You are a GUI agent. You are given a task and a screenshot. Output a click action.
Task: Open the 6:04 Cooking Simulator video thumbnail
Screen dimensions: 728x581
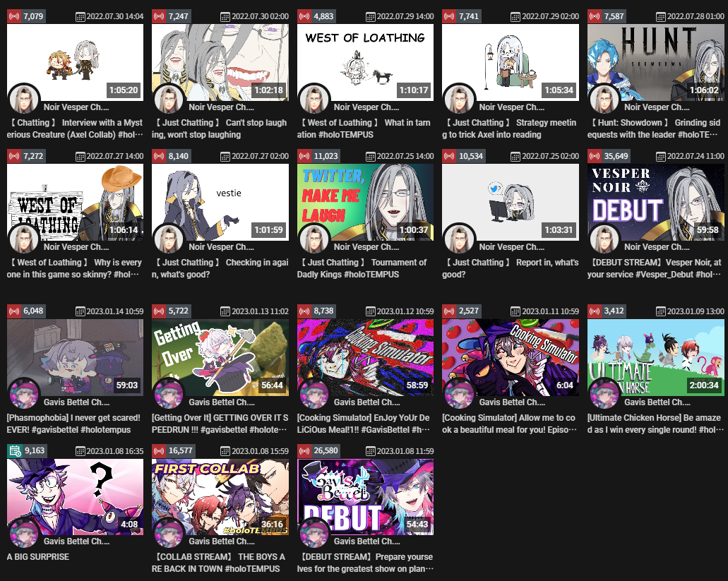[511, 357]
